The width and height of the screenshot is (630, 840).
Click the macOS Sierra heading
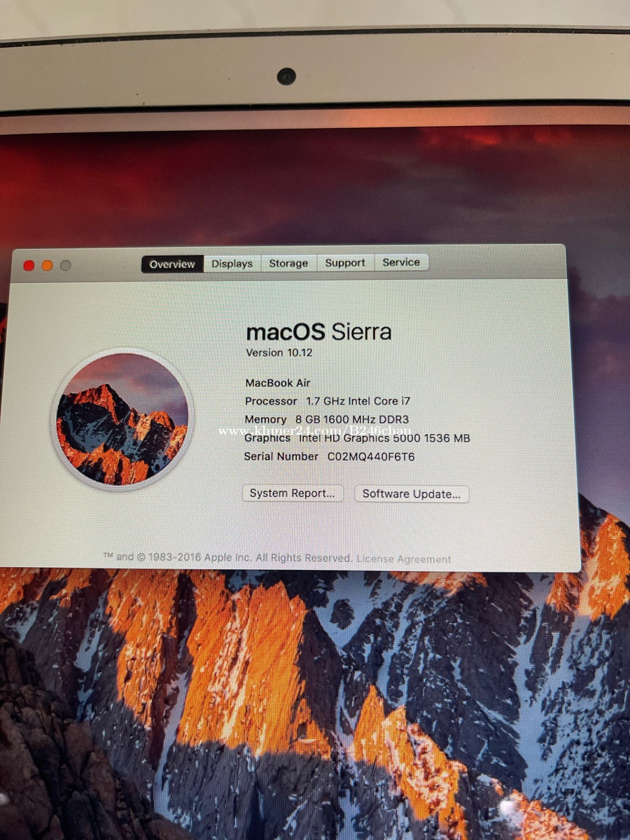[318, 331]
